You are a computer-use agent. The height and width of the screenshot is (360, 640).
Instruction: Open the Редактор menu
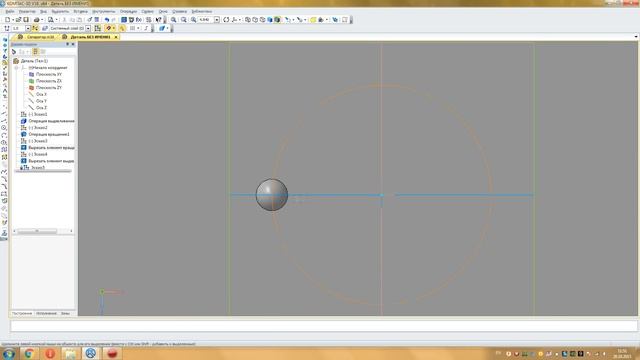click(27, 11)
